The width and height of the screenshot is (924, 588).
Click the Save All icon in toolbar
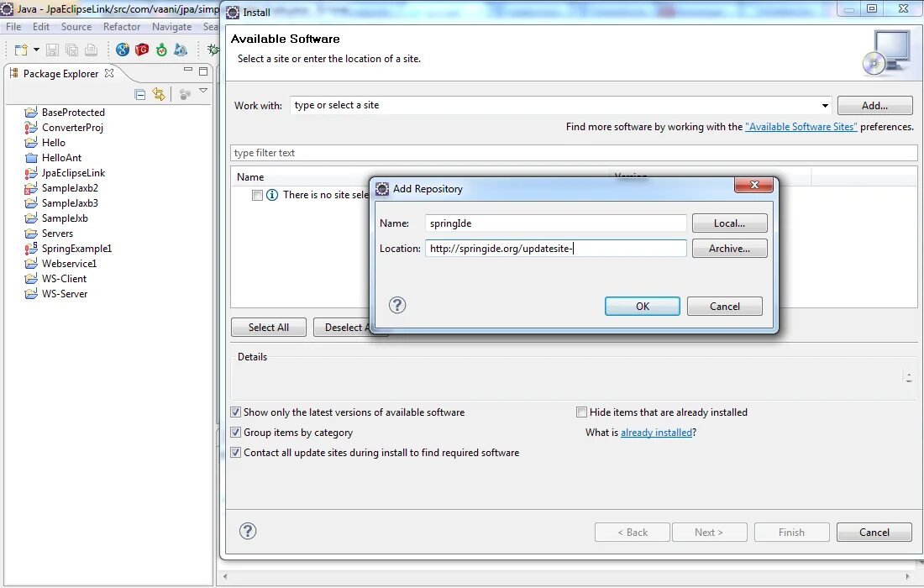(72, 50)
